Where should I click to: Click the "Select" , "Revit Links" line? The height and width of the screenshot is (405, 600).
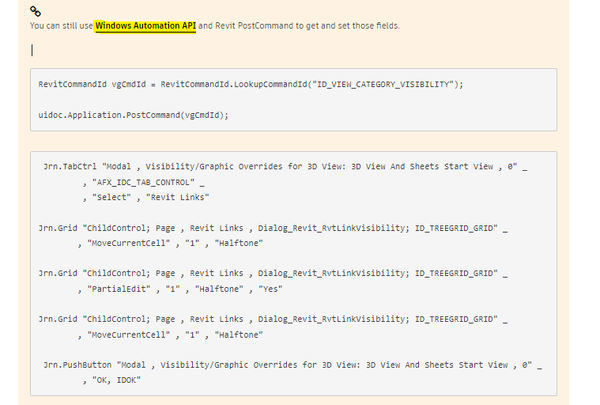point(139,199)
